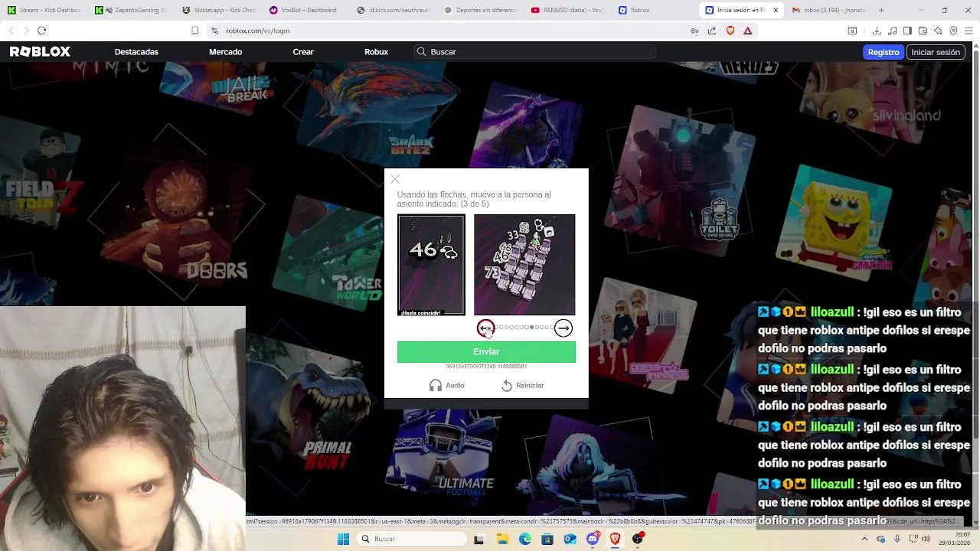Image resolution: width=980 pixels, height=551 pixels.
Task: Open Microsoft Store from the taskbar
Action: click(547, 539)
